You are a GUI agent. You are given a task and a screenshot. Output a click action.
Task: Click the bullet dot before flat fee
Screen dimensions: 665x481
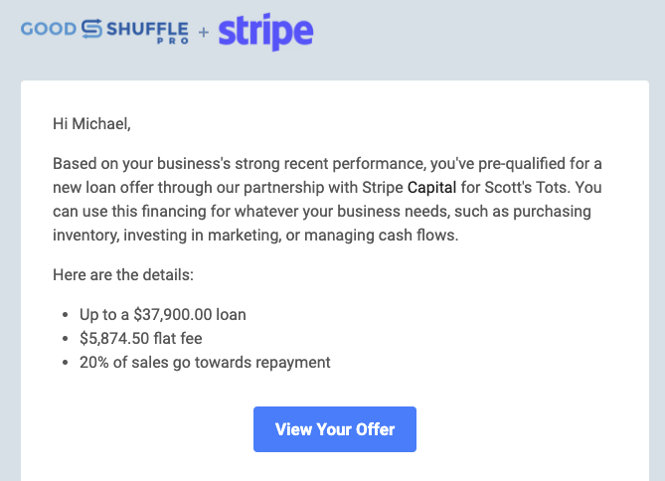pos(65,338)
